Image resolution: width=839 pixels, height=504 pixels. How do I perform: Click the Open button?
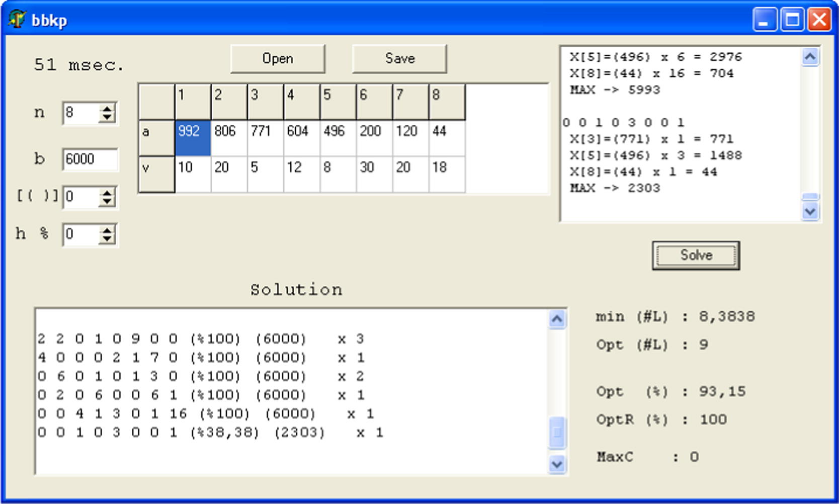pyautogui.click(x=278, y=59)
